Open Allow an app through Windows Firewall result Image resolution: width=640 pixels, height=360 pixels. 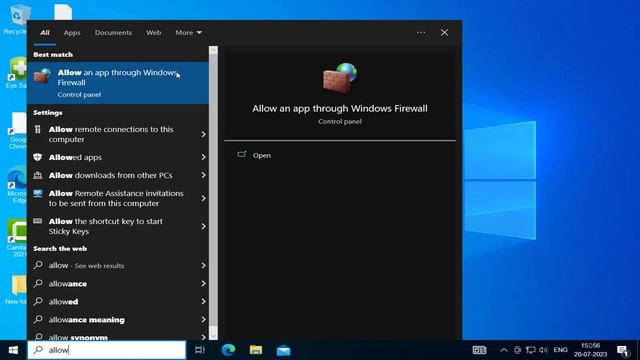point(118,83)
